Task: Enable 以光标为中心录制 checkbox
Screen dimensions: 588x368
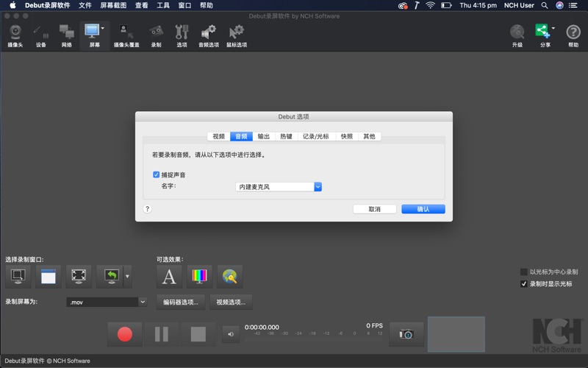Action: pos(524,272)
